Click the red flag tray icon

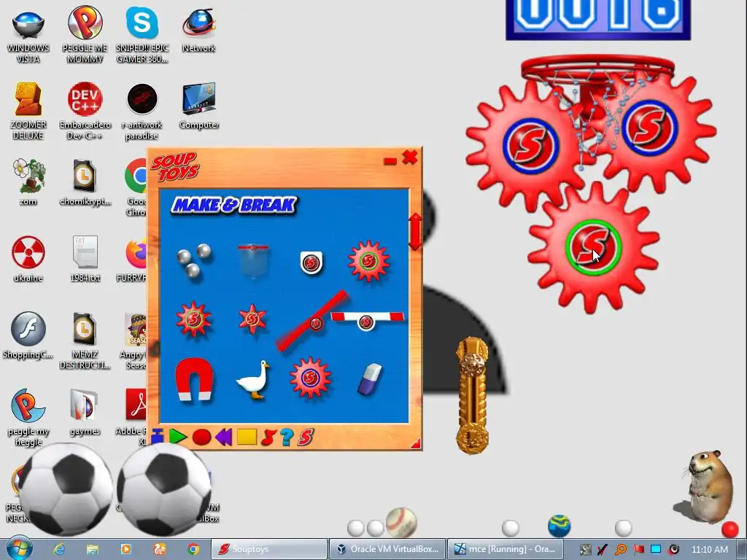(639, 549)
